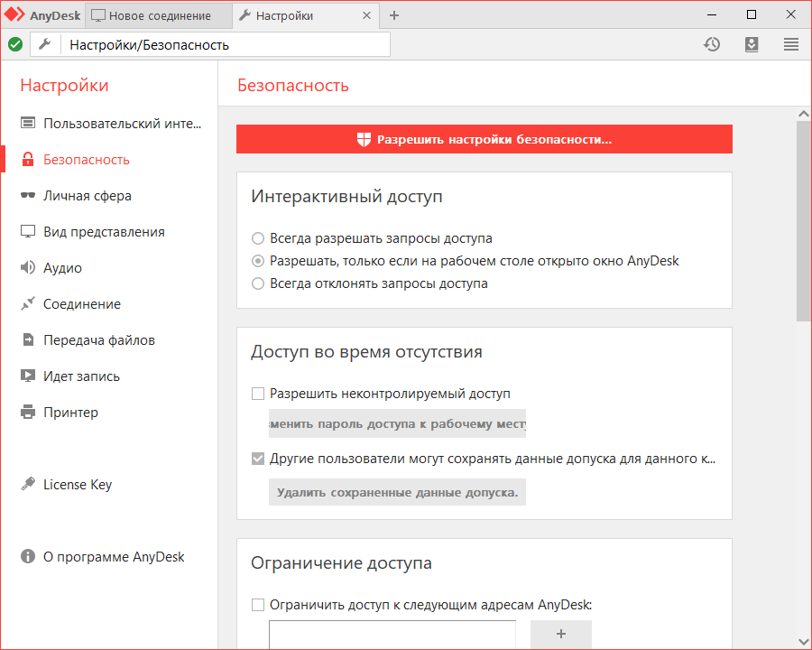
Task: Toggle 'Ограничить доступ к следующим адресам' checkbox
Action: coord(258,605)
